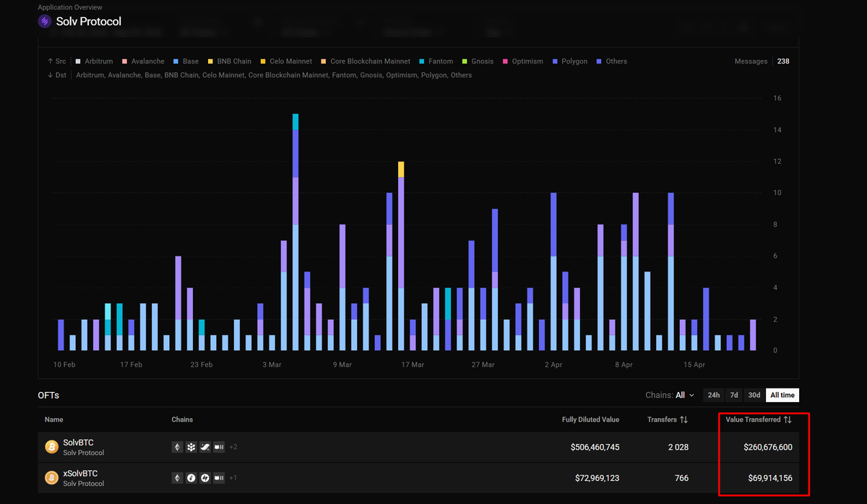The height and width of the screenshot is (504, 867).
Task: Click the Solv Protocol purple logo icon
Action: pos(46,22)
